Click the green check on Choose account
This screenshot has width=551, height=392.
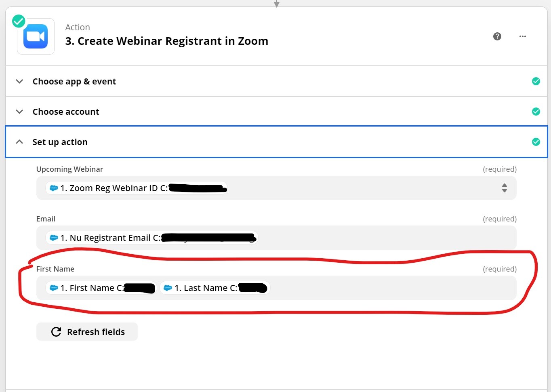(x=536, y=111)
